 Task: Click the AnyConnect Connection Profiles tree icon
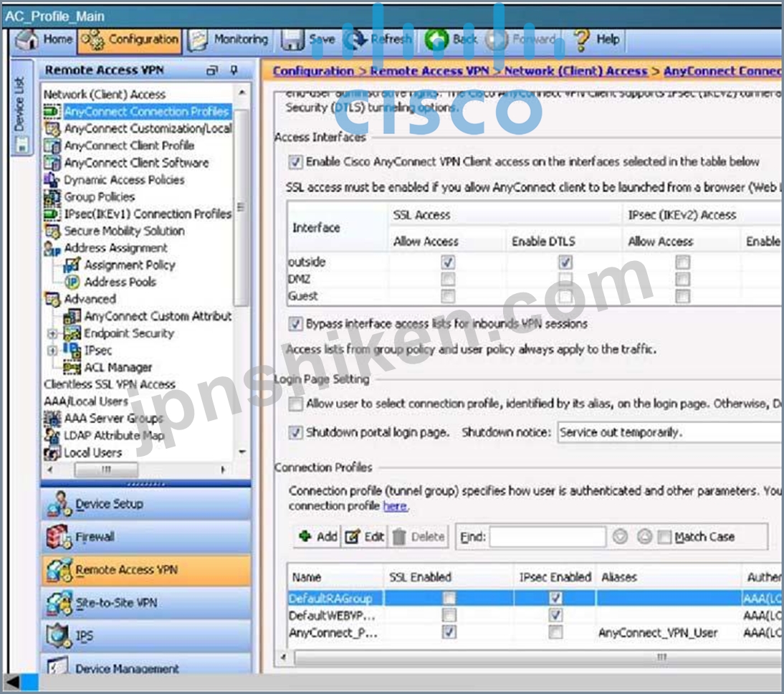[52, 111]
